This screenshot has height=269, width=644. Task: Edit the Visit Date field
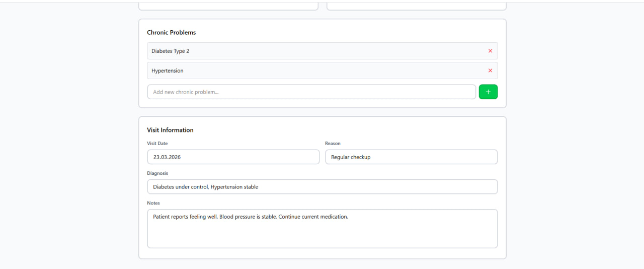(233, 157)
